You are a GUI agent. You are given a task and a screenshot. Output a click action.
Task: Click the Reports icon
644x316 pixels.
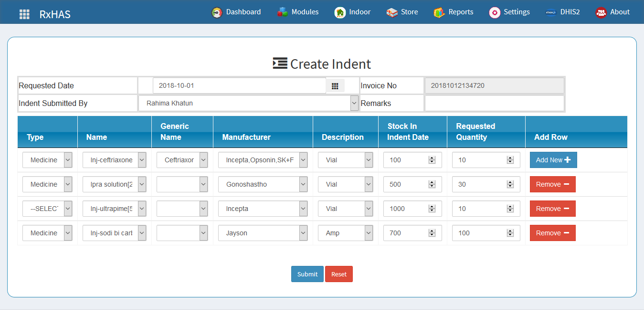coord(439,12)
